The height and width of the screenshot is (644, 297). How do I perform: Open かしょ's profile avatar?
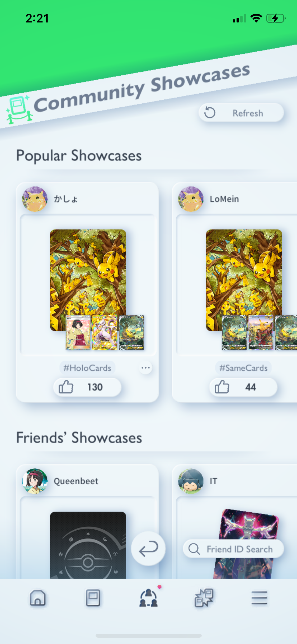(x=35, y=199)
